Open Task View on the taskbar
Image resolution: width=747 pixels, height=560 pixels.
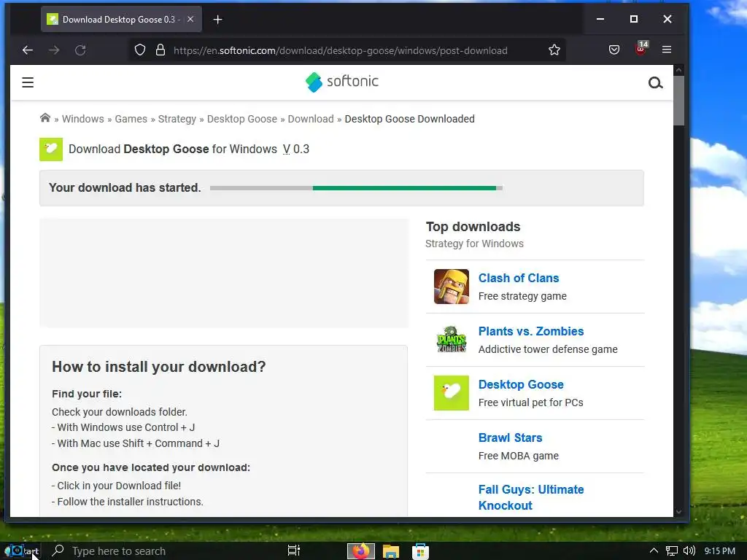tap(293, 551)
